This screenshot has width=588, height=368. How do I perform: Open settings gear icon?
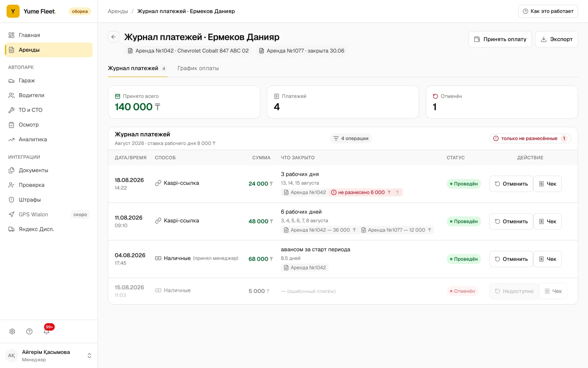12,331
